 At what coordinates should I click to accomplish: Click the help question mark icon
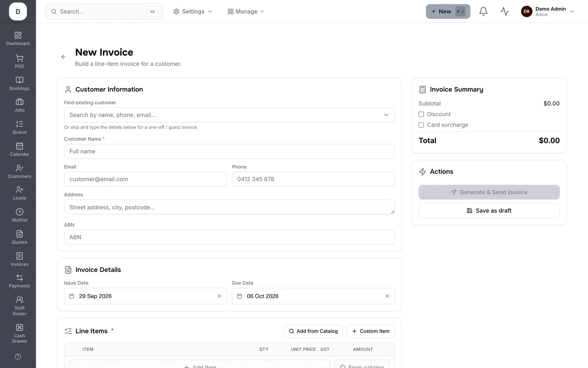click(x=18, y=357)
